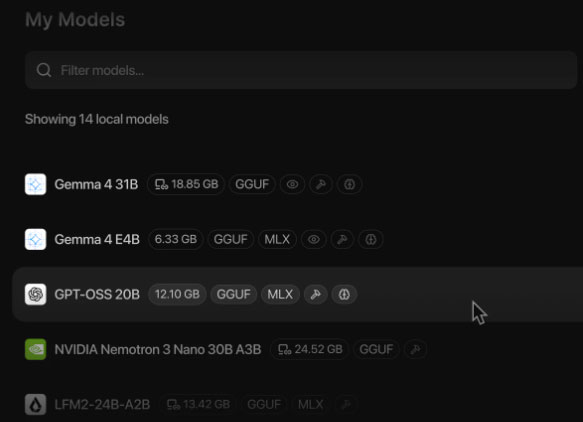Click the 18.85 GB size badge
583x422 pixels.
click(186, 184)
